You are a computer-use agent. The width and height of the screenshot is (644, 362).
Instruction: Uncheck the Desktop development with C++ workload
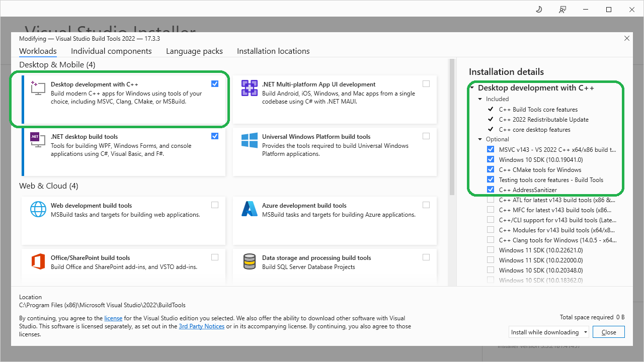tap(215, 83)
